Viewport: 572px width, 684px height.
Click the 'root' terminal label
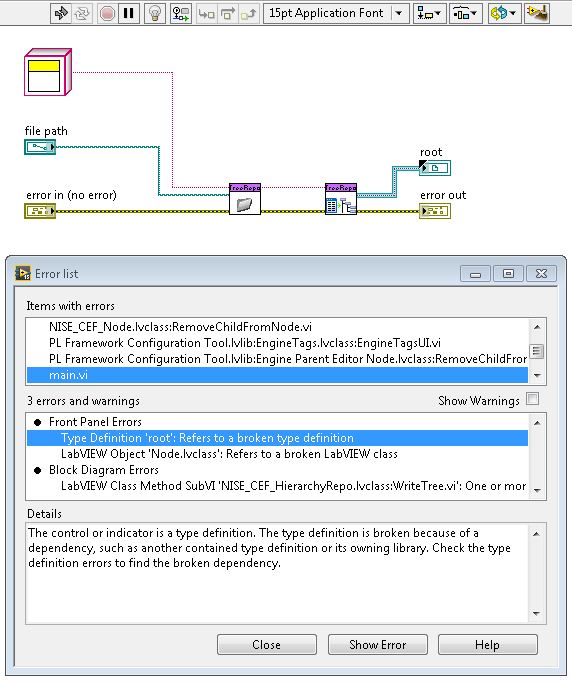[431, 152]
